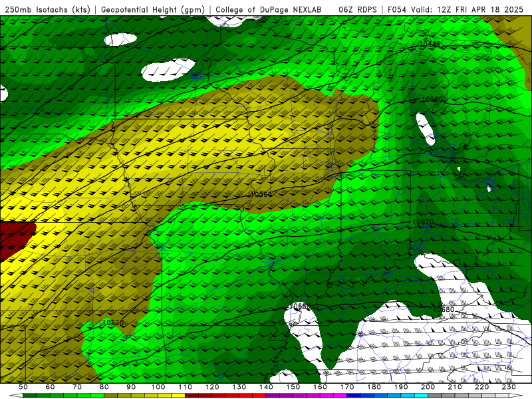Click the 170 value on the color scale
The width and height of the screenshot is (532, 399).
(x=347, y=387)
